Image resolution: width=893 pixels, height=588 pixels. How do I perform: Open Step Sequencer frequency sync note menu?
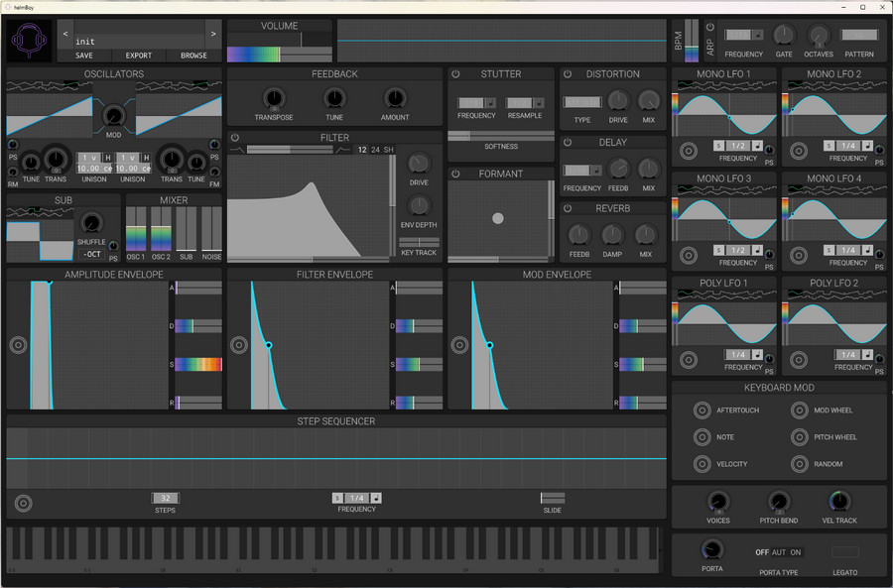click(x=376, y=498)
